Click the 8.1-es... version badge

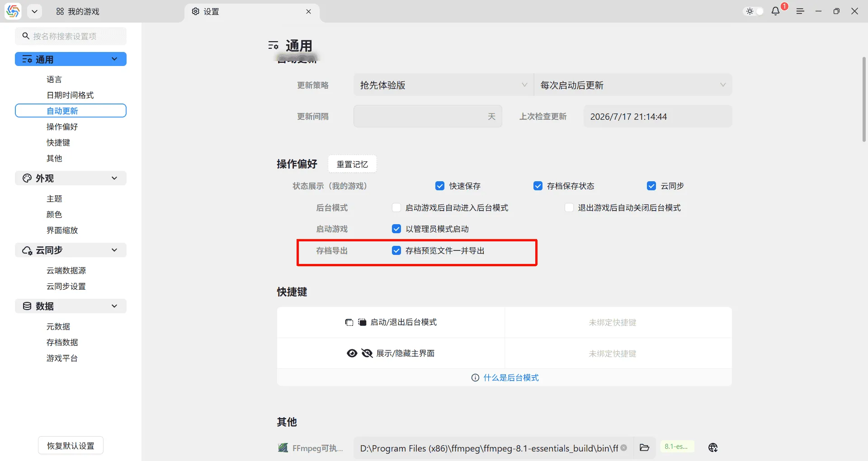(677, 447)
